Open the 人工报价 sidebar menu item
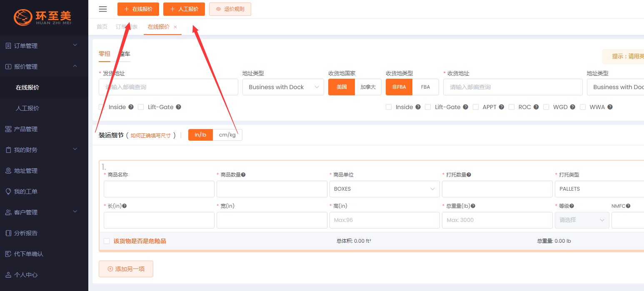Image resolution: width=644 pixels, height=291 pixels. [x=27, y=108]
